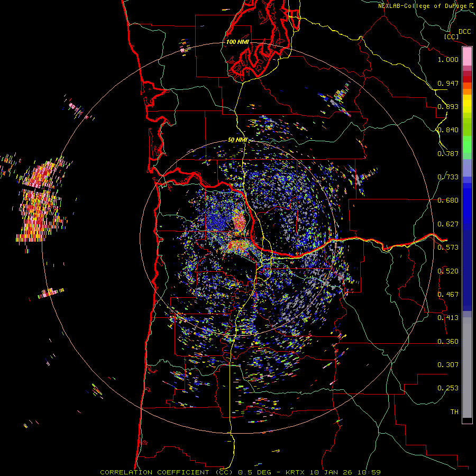This screenshot has height=476, width=476.
Task: Click the 0.307 color scale value
Action: [448, 365]
